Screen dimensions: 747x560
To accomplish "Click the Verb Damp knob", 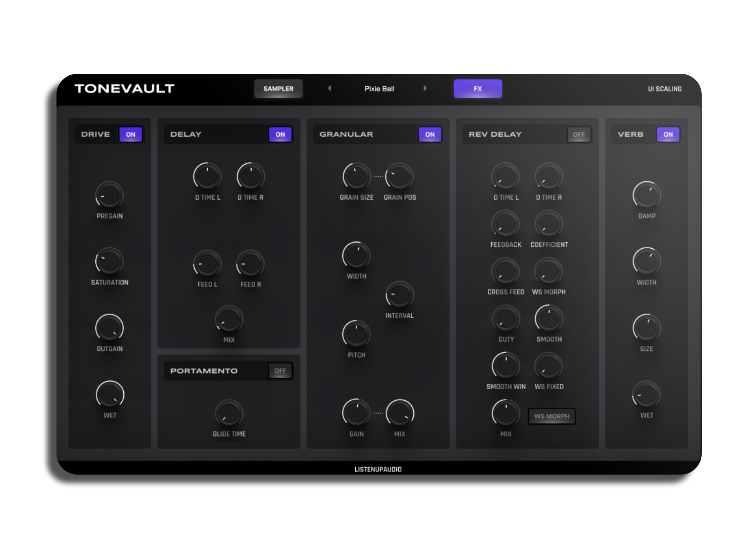I will [x=647, y=195].
